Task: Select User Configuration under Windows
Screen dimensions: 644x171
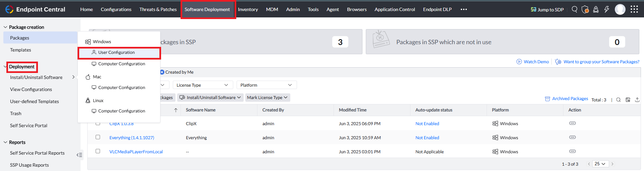Action: click(x=116, y=53)
